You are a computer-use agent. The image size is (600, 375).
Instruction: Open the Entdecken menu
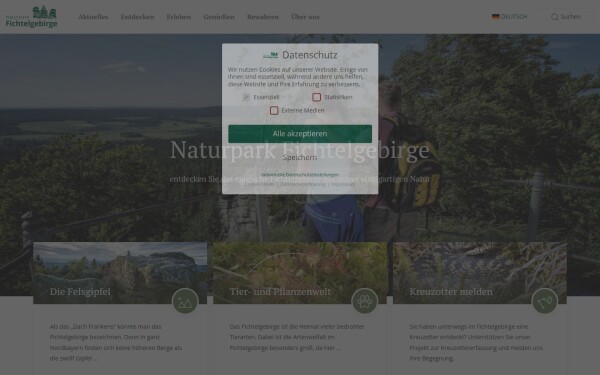point(137,17)
